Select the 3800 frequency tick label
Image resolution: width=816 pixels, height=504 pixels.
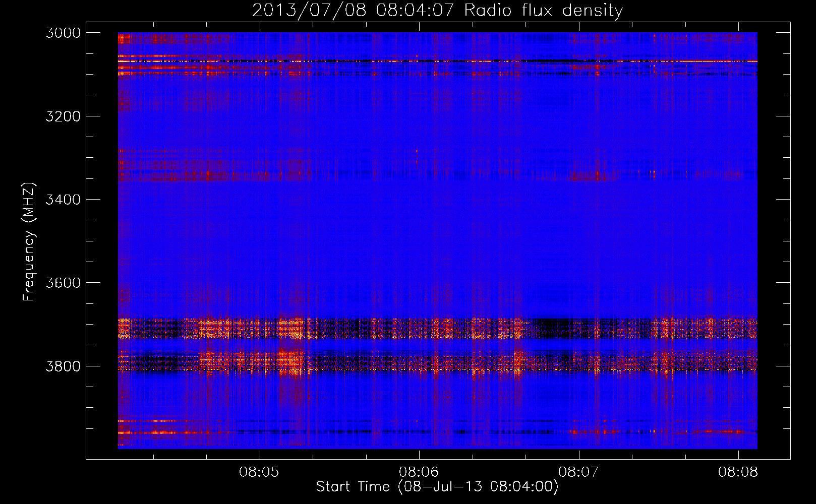[x=63, y=366]
